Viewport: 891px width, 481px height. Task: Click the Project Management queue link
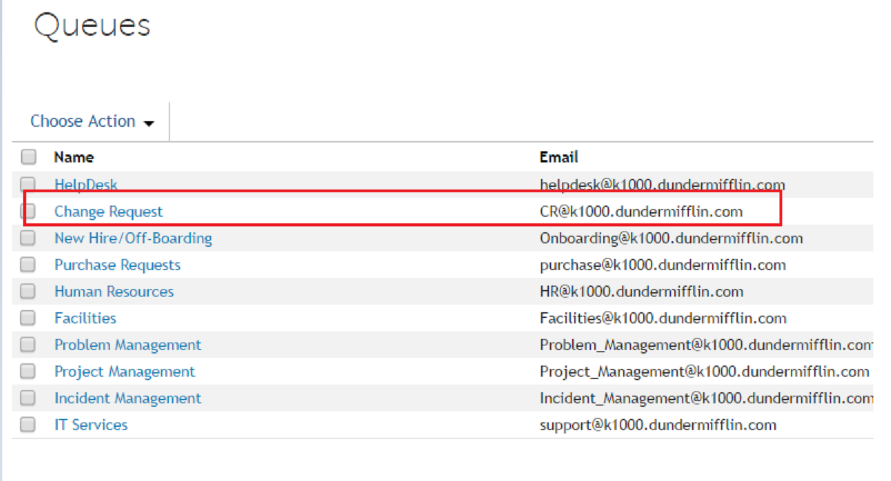125,372
